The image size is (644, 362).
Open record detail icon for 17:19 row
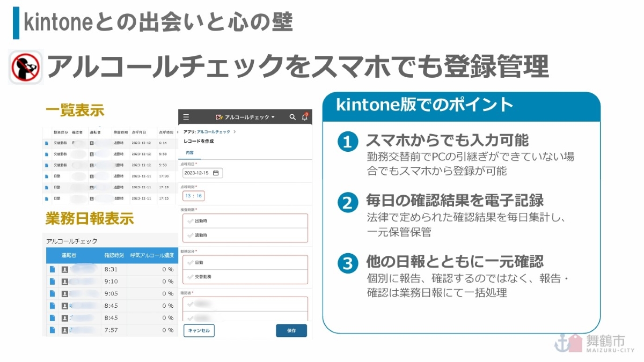[46, 187]
